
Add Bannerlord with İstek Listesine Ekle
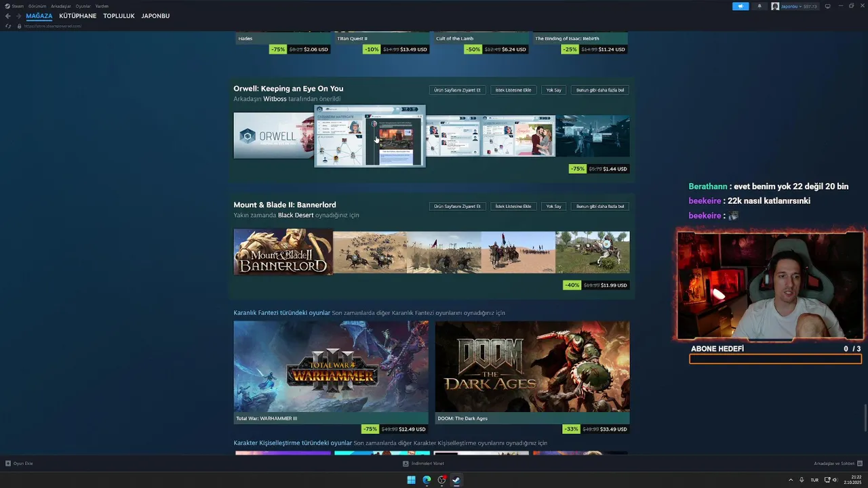click(513, 206)
